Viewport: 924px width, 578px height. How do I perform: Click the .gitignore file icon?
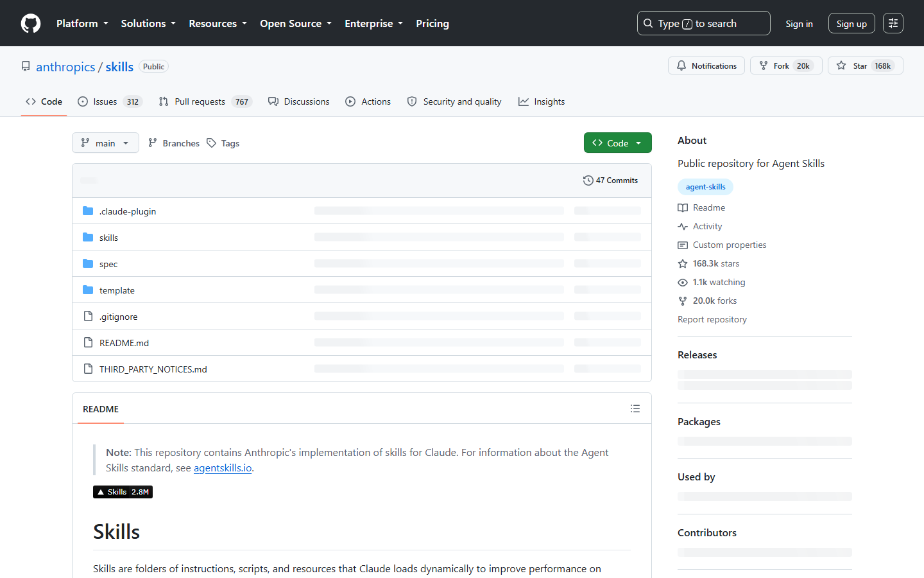coord(88,316)
